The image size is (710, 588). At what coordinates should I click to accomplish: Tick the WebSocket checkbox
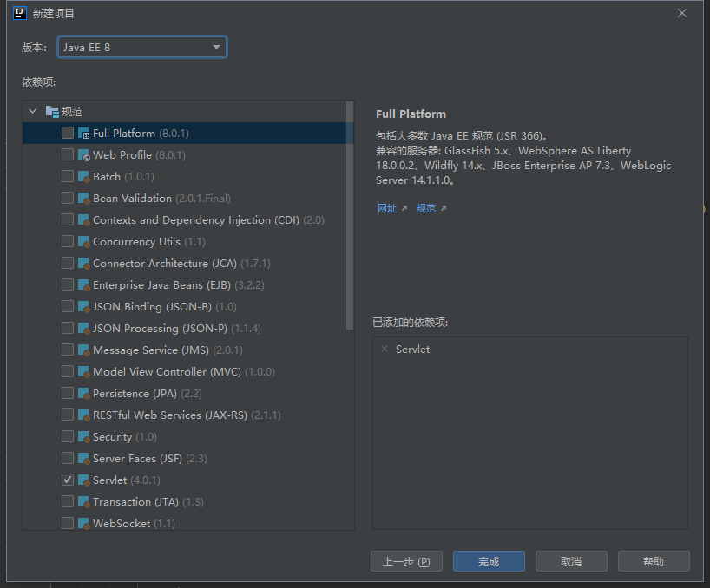[x=68, y=523]
